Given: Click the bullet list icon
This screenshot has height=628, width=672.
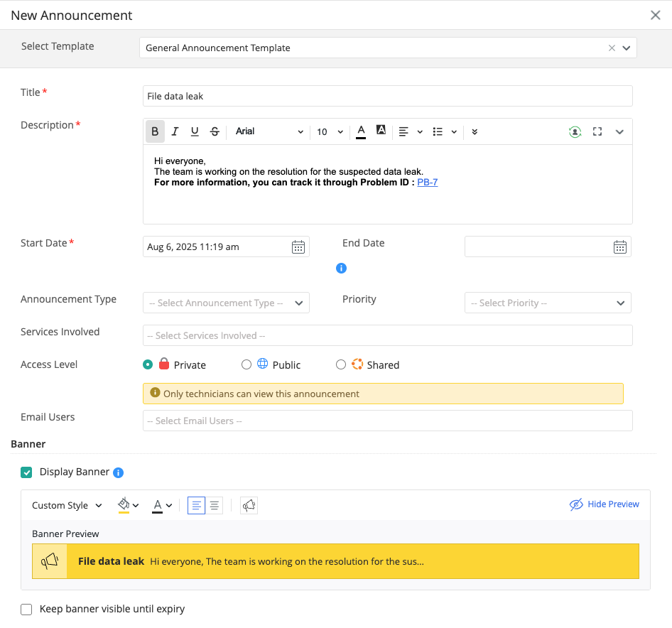Looking at the screenshot, I should coord(438,131).
